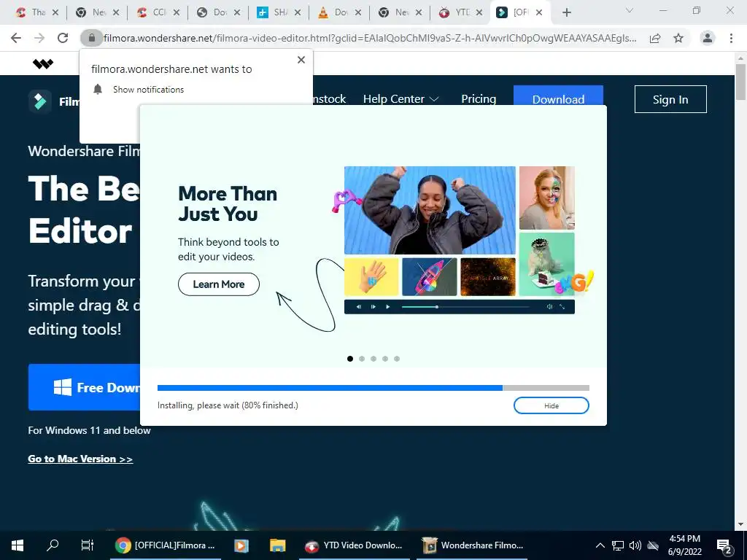This screenshot has width=747, height=560.
Task: Open File Explorer from taskbar
Action: pyautogui.click(x=277, y=545)
